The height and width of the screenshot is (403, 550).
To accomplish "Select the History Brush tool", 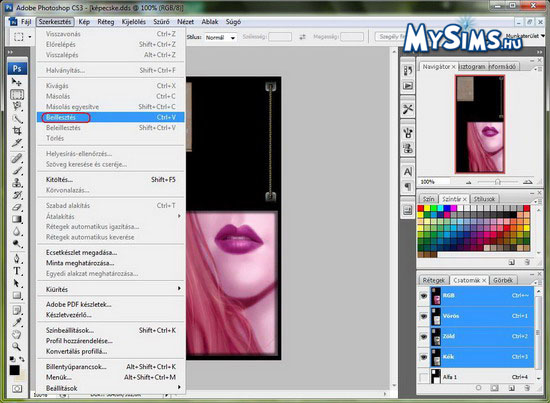I will [x=16, y=195].
